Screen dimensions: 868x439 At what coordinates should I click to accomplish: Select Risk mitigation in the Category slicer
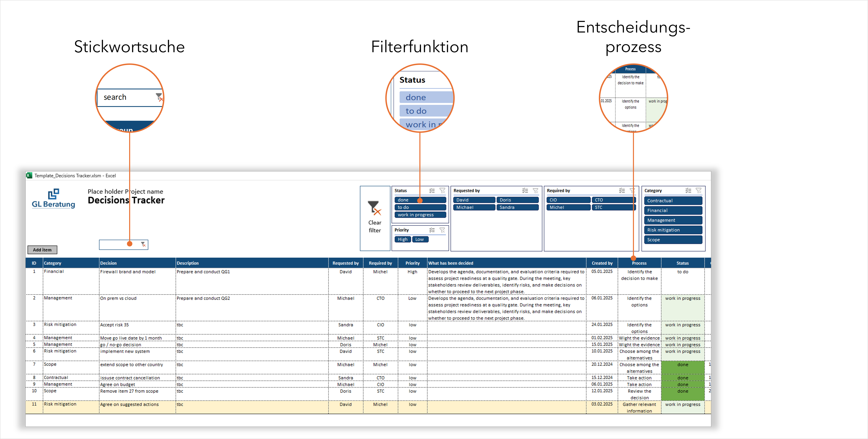click(673, 230)
